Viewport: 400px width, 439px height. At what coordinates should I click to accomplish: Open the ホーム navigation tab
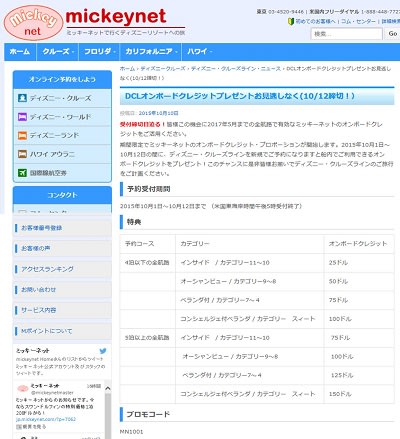point(20,52)
